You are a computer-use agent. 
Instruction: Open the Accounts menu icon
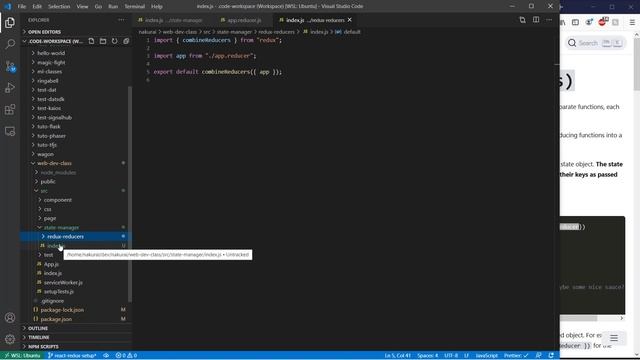[10, 318]
